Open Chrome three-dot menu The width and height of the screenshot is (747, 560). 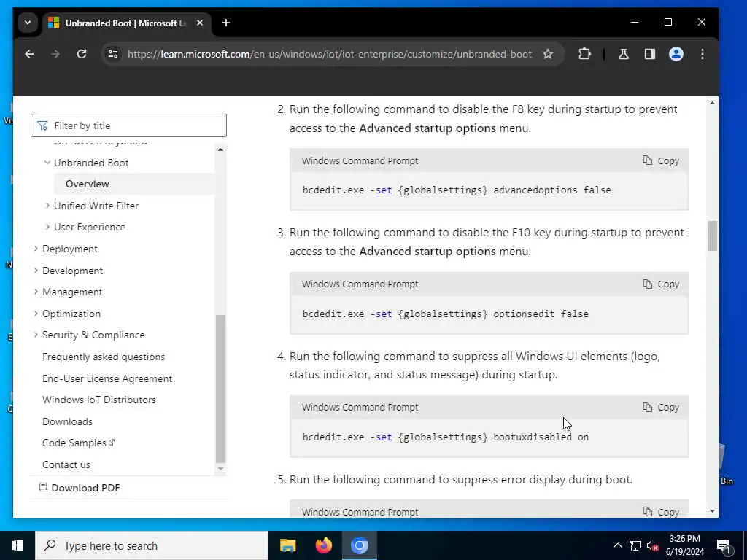703,54
